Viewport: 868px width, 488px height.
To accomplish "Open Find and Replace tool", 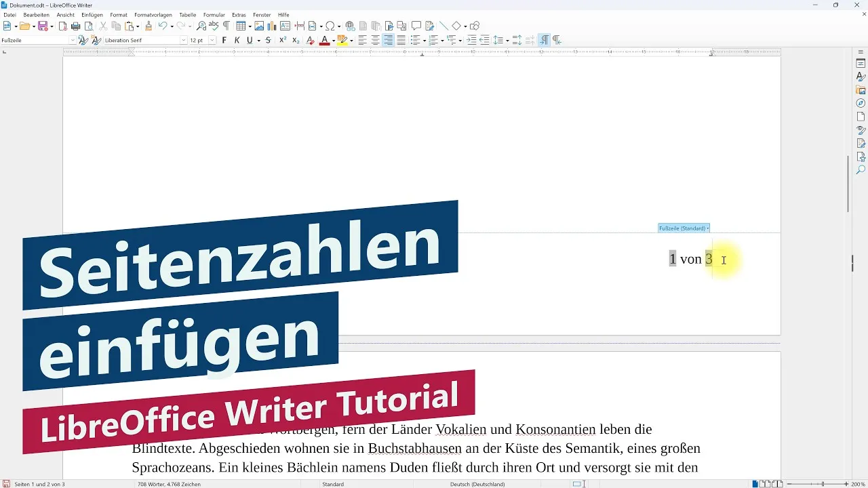I will tap(201, 26).
